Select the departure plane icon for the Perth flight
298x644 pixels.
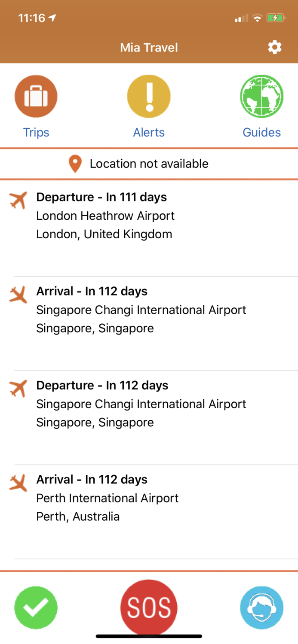18,388
